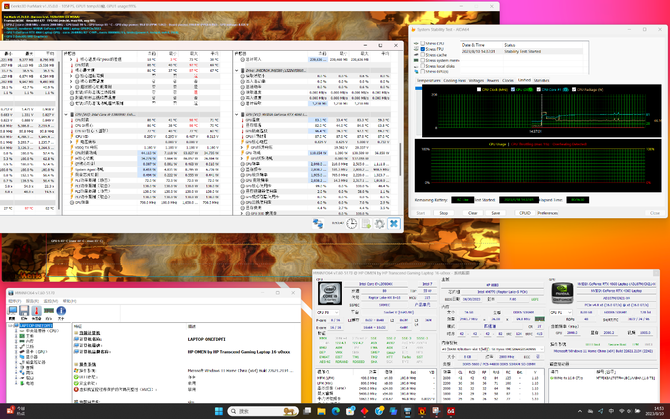Collapse the CPU [#0] Intel Core sensor section

pos(66,114)
